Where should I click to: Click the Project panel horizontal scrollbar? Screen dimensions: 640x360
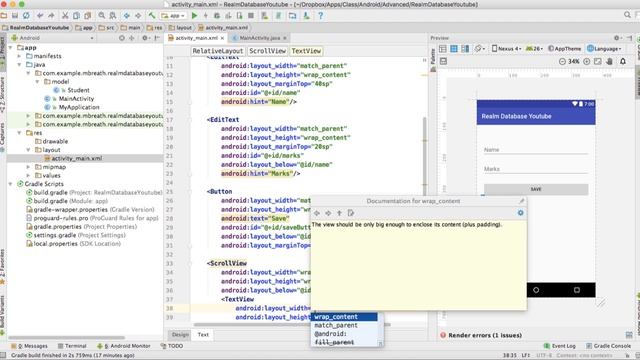(x=66, y=338)
